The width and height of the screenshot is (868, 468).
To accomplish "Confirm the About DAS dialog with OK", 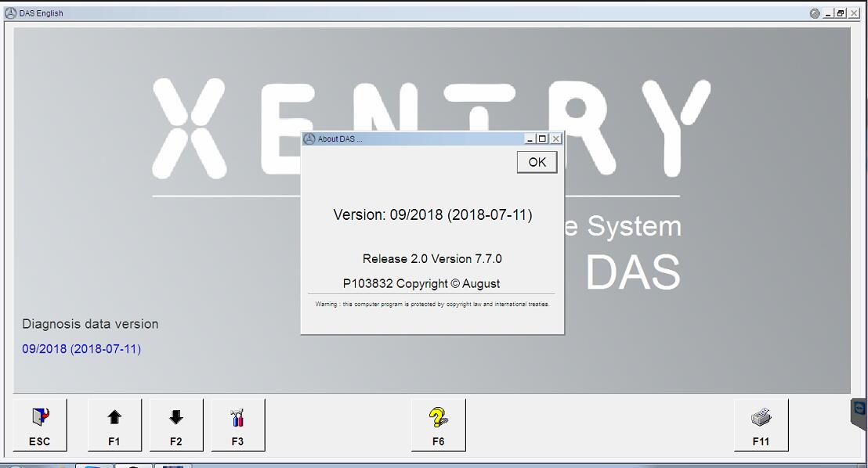I will pos(537,162).
